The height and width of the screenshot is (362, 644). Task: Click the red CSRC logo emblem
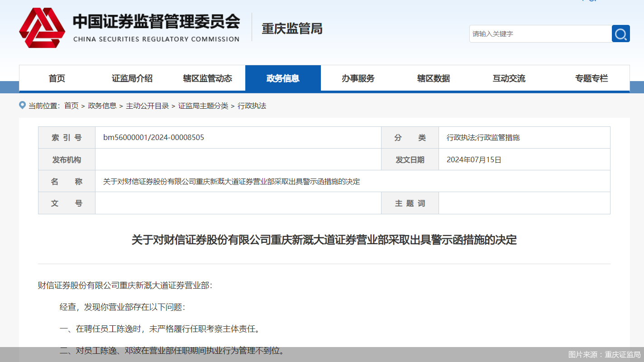(42, 28)
